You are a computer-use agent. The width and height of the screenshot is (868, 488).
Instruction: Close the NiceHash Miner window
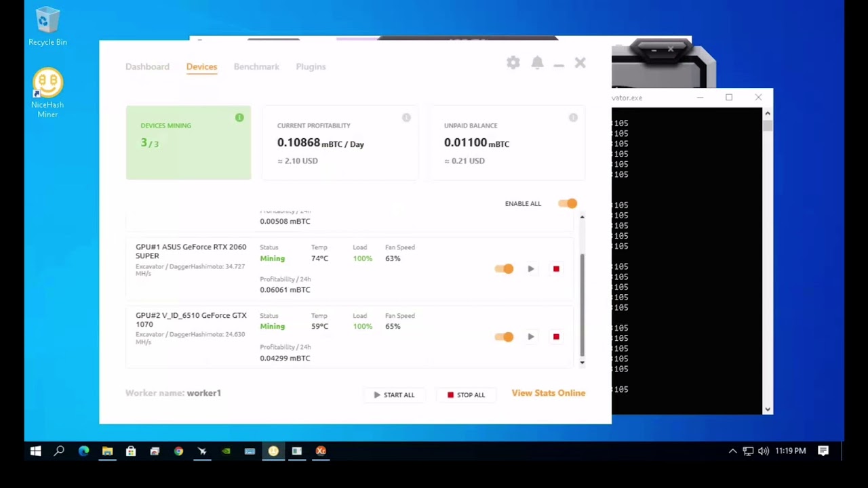click(x=580, y=62)
